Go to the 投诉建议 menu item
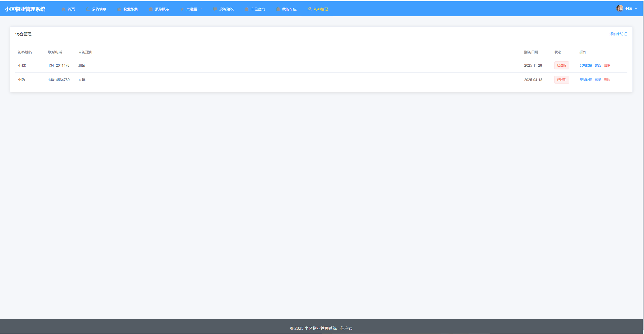The height and width of the screenshot is (334, 644). click(226, 9)
